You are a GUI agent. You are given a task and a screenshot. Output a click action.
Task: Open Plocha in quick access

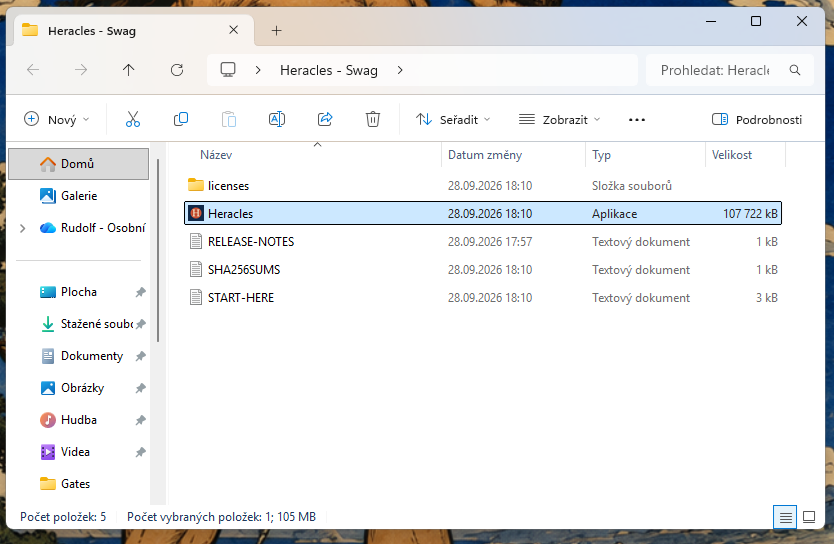[79, 292]
